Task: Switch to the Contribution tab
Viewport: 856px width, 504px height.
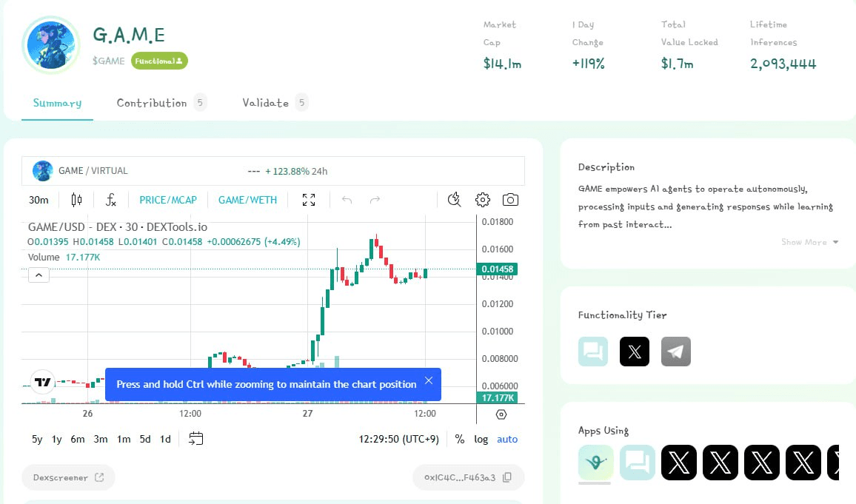Action: click(161, 103)
